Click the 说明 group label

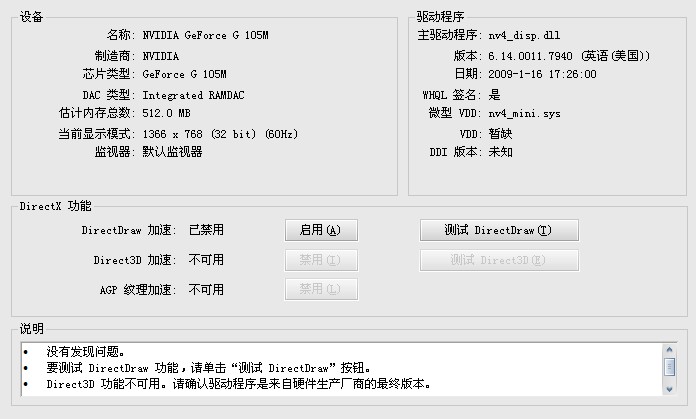pyautogui.click(x=32, y=328)
